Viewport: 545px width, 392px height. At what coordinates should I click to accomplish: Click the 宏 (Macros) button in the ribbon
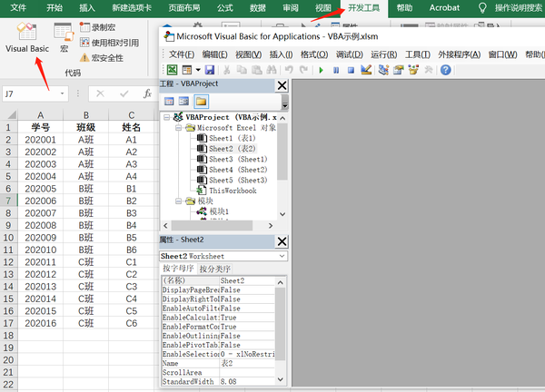pos(64,37)
